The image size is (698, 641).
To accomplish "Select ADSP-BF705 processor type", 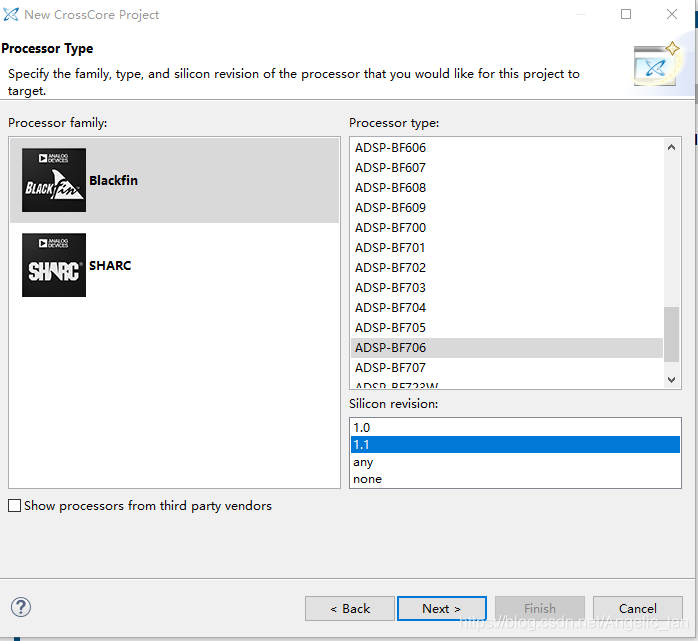I will pyautogui.click(x=507, y=328).
